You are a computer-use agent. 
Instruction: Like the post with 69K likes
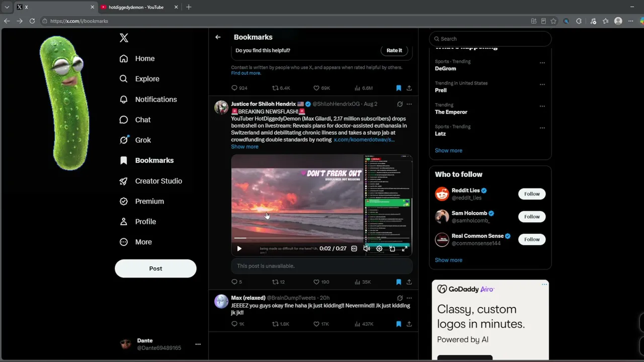point(321,88)
